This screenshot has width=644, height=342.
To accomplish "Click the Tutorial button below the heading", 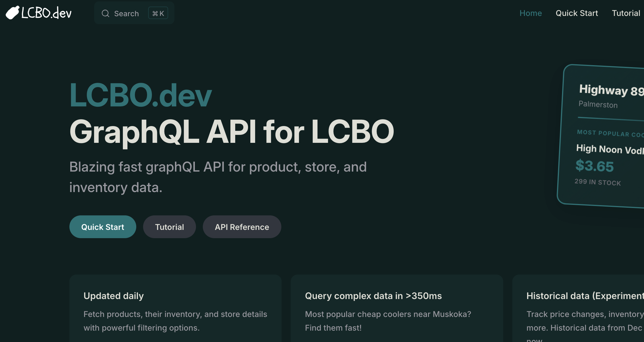I will pyautogui.click(x=169, y=227).
